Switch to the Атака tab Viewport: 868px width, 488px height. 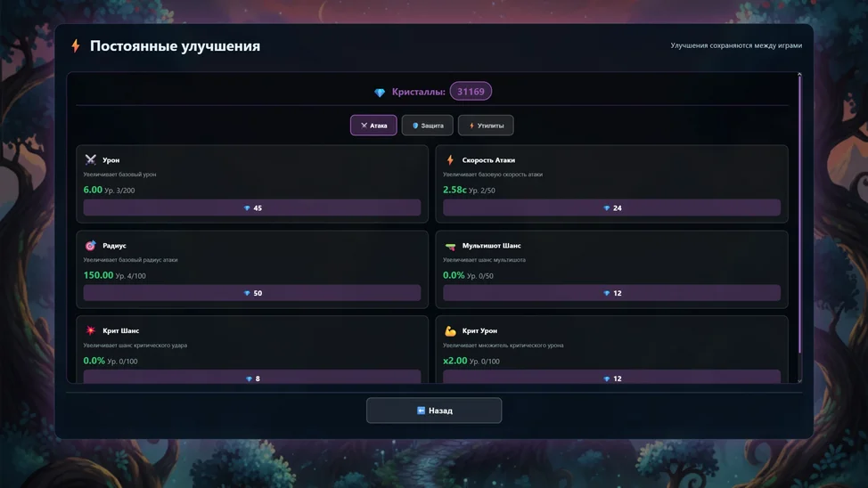tap(373, 126)
